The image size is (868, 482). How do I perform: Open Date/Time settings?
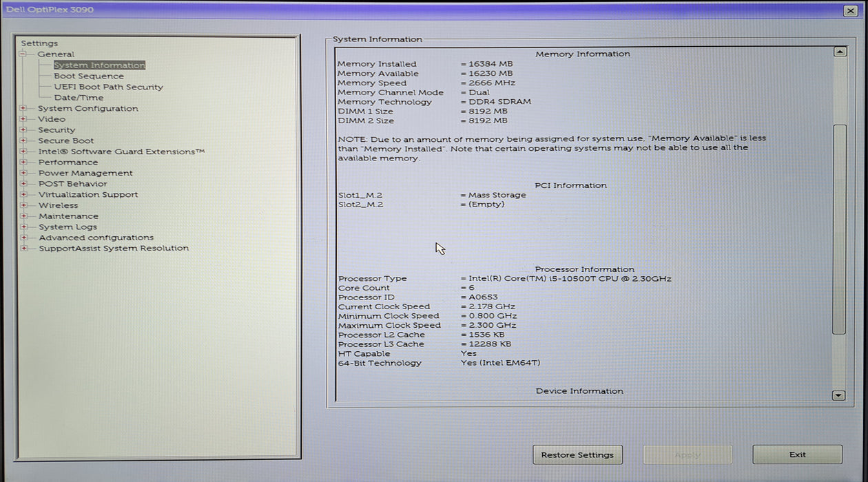(x=79, y=98)
